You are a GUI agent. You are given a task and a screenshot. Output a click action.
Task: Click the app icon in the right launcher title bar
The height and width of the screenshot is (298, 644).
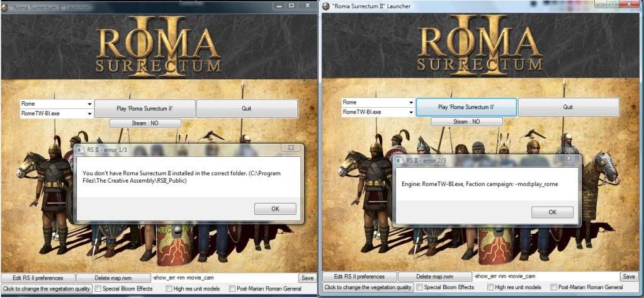325,6
